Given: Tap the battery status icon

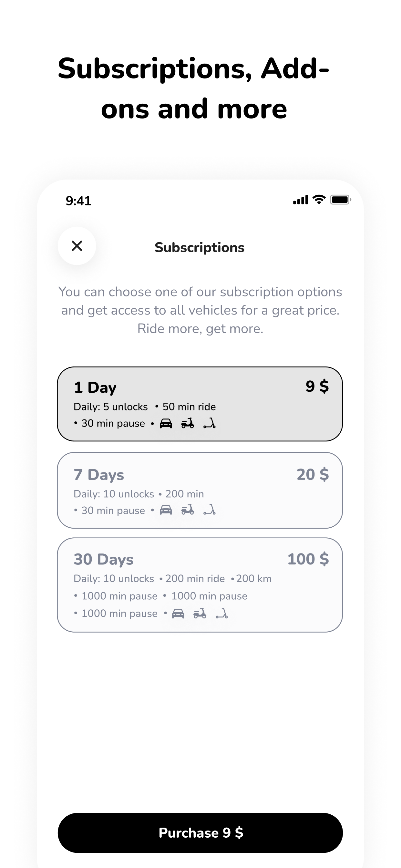Looking at the screenshot, I should coord(341,200).
